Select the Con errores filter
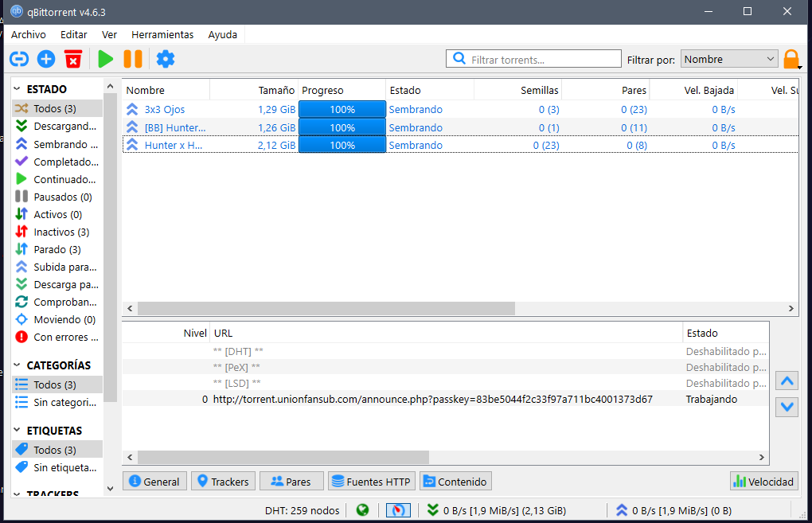The image size is (812, 523). [x=57, y=337]
